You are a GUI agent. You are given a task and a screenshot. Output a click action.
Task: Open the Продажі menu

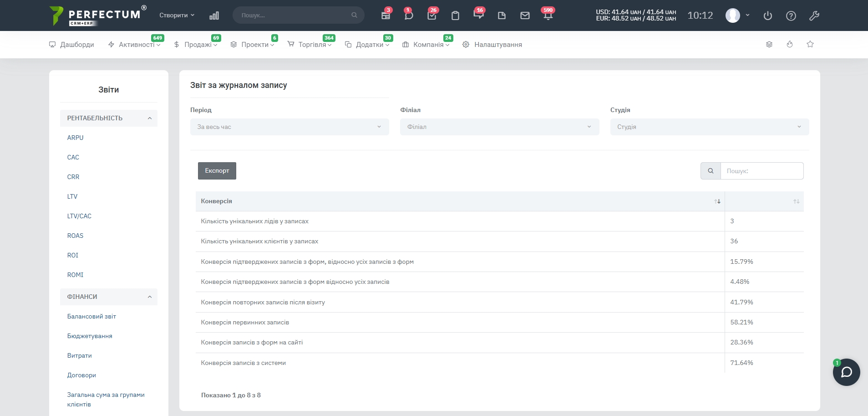[x=198, y=45]
